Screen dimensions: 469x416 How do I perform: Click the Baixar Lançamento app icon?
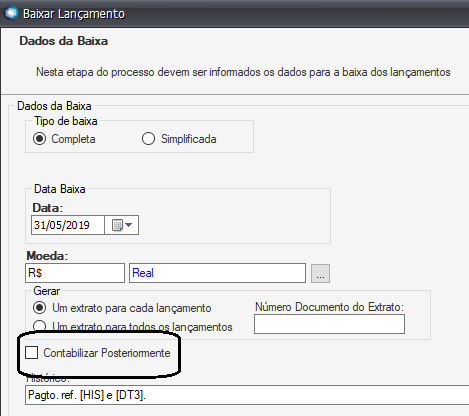pyautogui.click(x=11, y=13)
